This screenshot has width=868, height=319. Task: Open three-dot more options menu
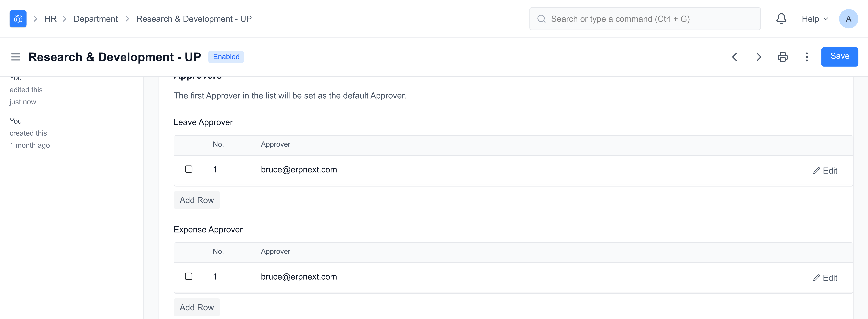pyautogui.click(x=807, y=57)
